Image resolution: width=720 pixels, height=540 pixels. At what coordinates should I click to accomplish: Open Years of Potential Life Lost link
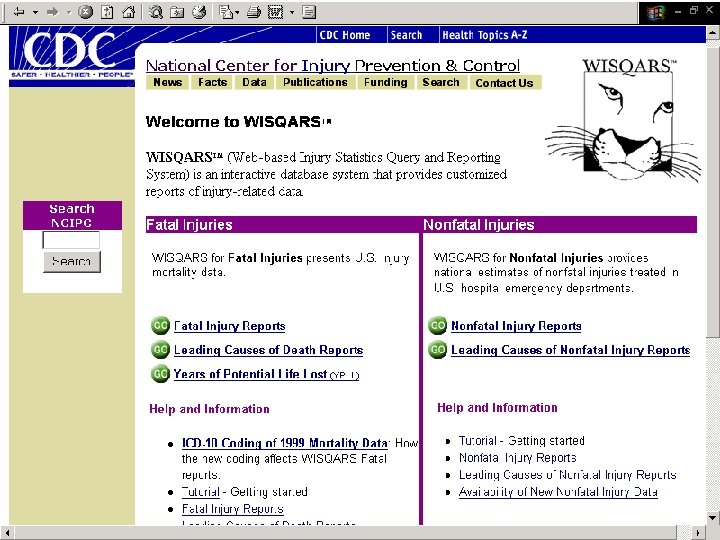tap(266, 374)
